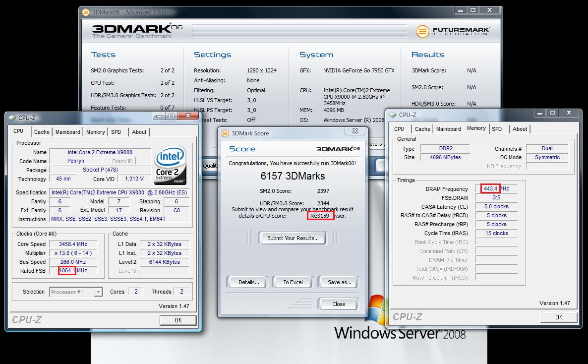The width and height of the screenshot is (588, 364).
Task: Click the Specification field with @ 2.80GHz (ES)
Action: 119,192
